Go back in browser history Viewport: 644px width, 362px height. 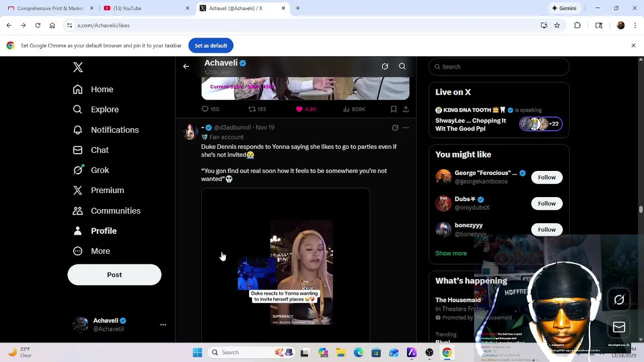click(x=9, y=25)
